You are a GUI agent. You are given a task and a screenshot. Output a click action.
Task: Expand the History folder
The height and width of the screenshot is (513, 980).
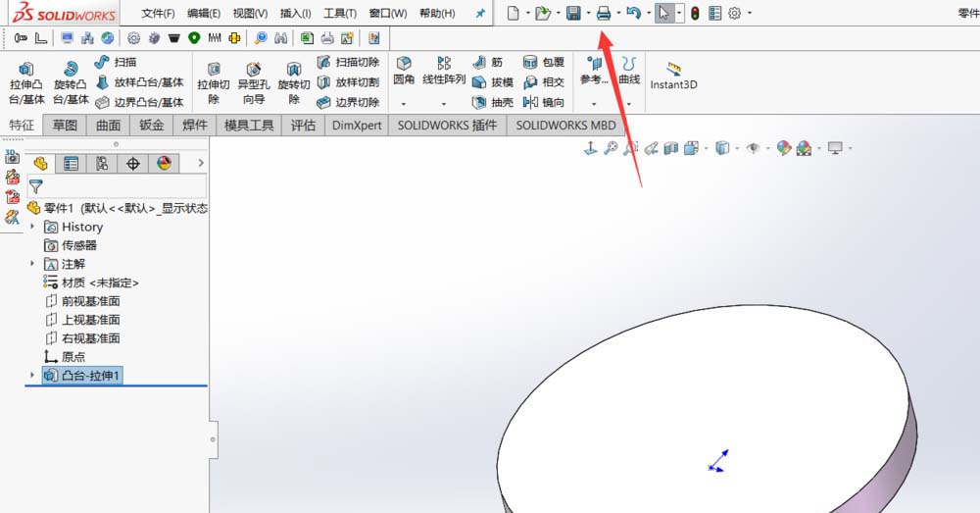(x=32, y=227)
